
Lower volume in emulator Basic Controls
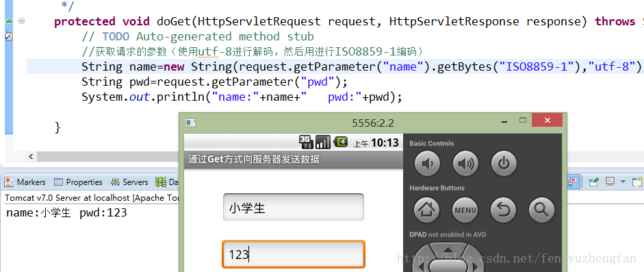click(x=428, y=164)
